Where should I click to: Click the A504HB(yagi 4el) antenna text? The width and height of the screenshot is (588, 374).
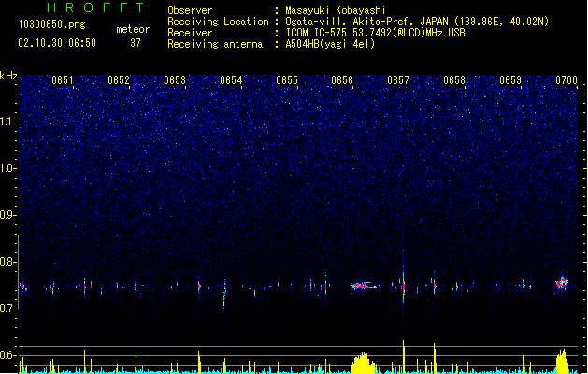tap(330, 44)
